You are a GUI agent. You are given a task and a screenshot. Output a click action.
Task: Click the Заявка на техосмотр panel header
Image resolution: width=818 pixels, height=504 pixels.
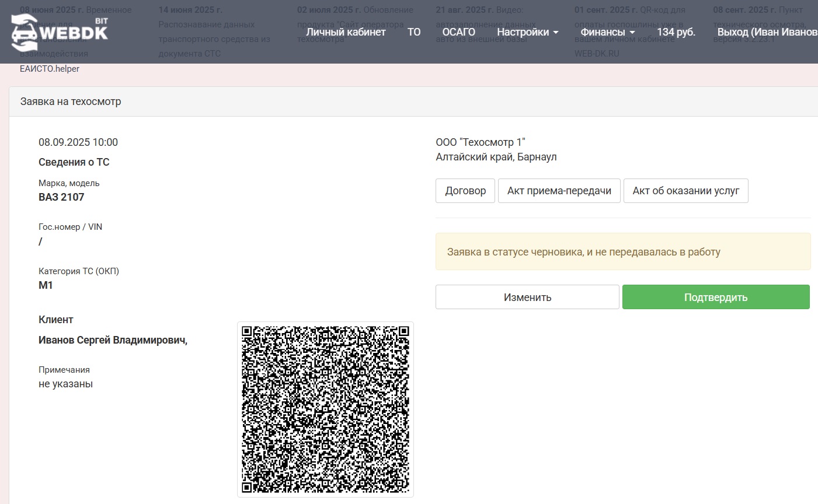click(71, 101)
